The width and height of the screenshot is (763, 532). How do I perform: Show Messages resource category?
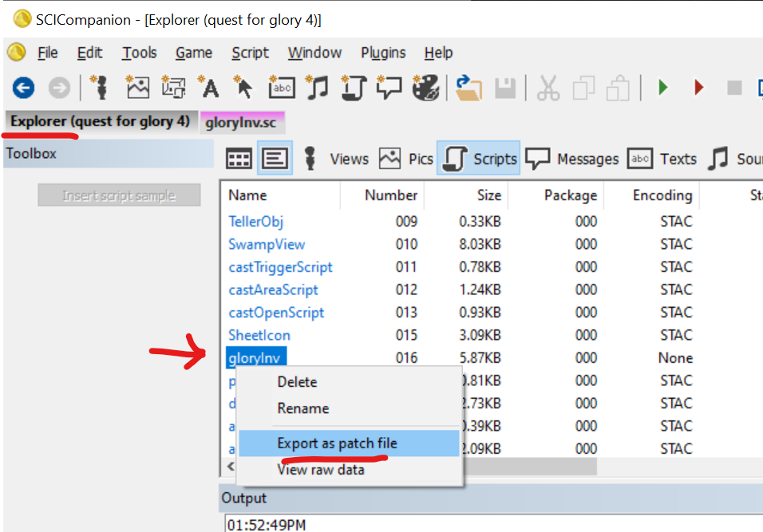pyautogui.click(x=572, y=159)
